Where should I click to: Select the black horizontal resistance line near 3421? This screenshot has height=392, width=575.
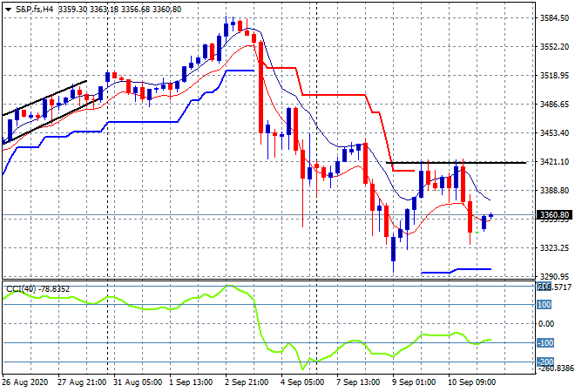pyautogui.click(x=456, y=162)
